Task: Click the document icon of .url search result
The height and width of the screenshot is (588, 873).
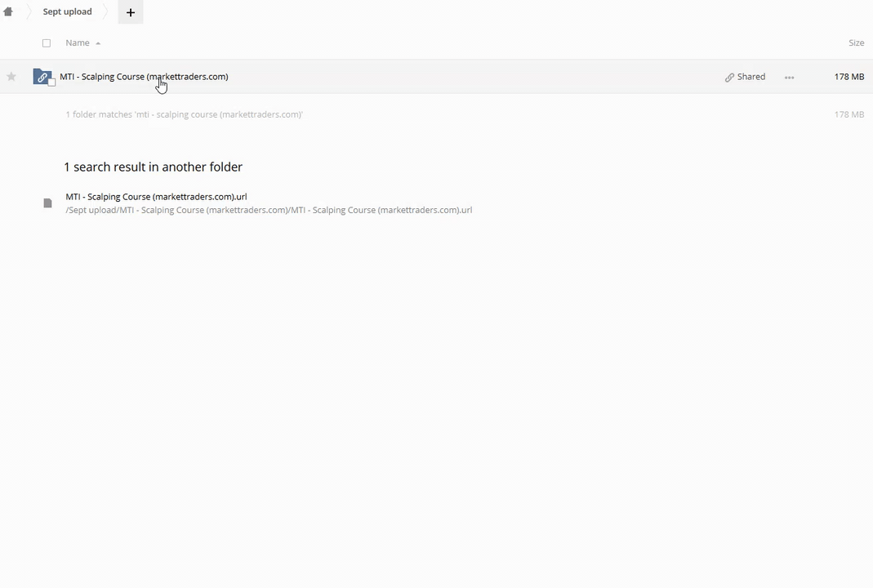Action: [47, 203]
